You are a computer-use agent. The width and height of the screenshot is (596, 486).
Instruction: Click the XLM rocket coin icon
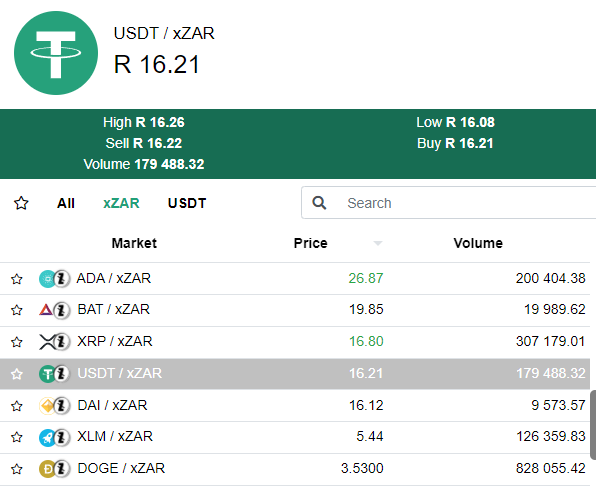coord(48,437)
